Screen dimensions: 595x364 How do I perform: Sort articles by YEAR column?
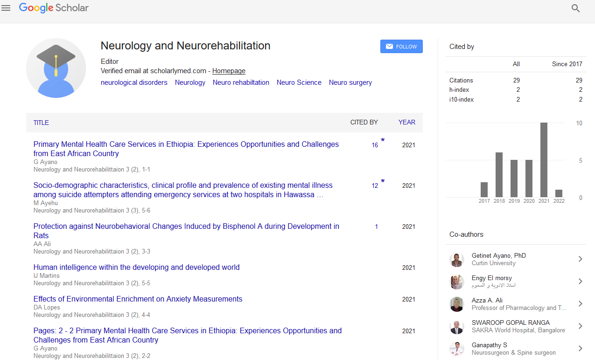406,122
